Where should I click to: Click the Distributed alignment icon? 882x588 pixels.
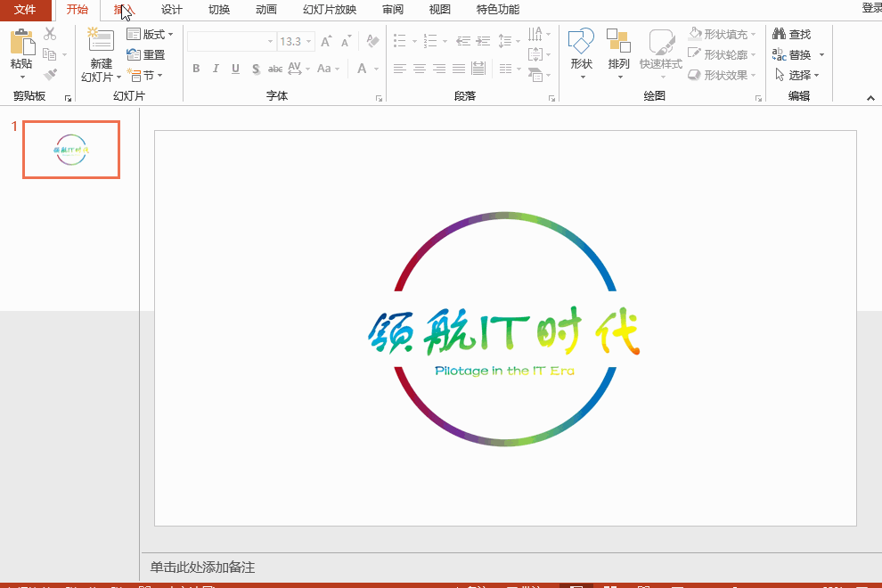[x=478, y=69]
